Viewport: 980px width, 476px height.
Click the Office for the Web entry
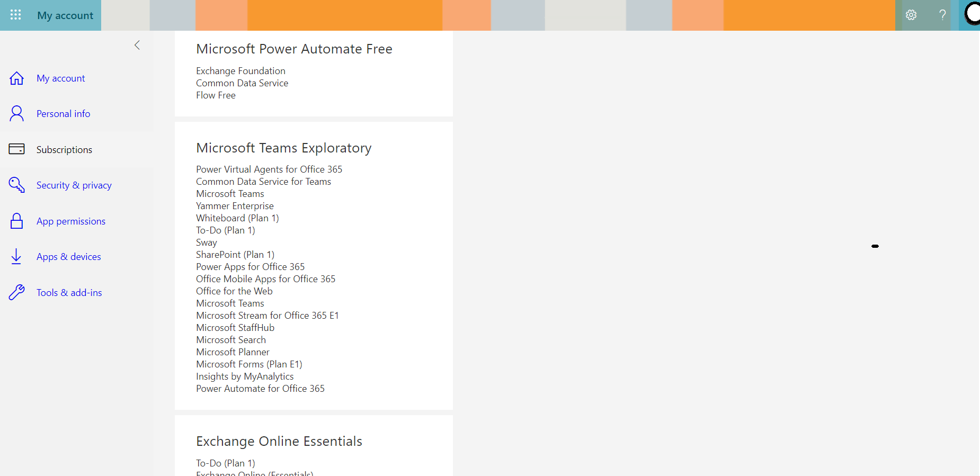pos(234,291)
